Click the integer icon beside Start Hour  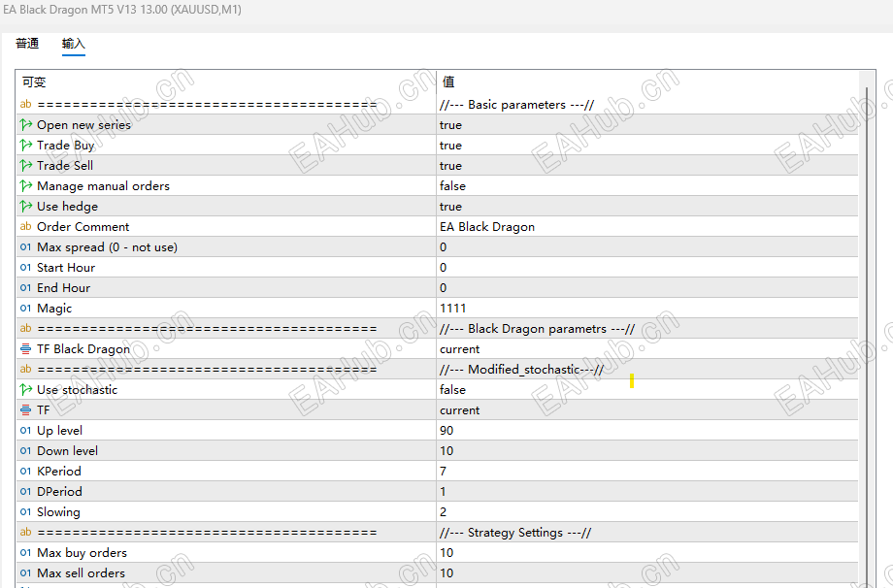click(25, 268)
